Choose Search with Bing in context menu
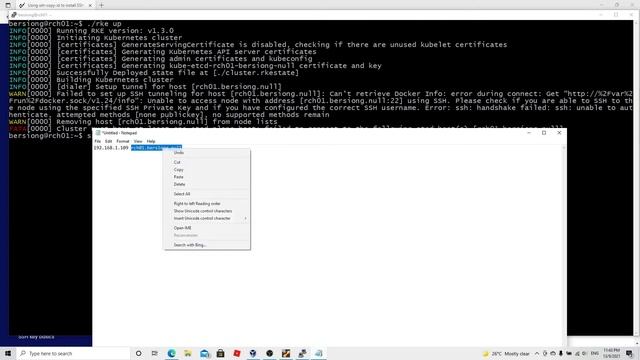 (x=207, y=245)
